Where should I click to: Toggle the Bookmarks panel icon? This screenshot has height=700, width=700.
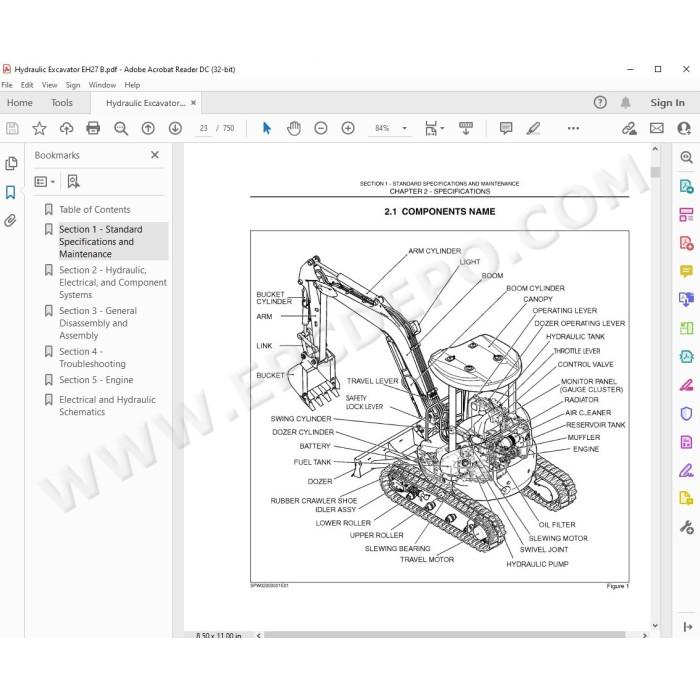(11, 192)
